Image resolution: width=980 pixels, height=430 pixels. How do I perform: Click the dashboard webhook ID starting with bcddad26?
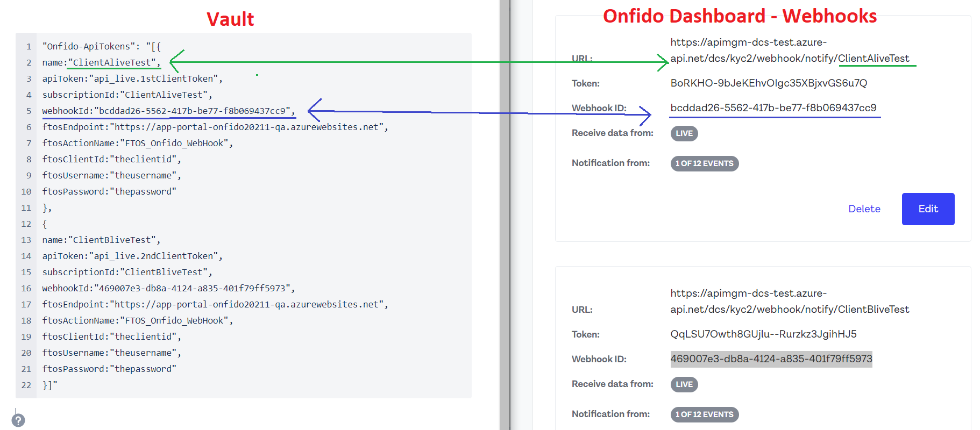tap(773, 108)
